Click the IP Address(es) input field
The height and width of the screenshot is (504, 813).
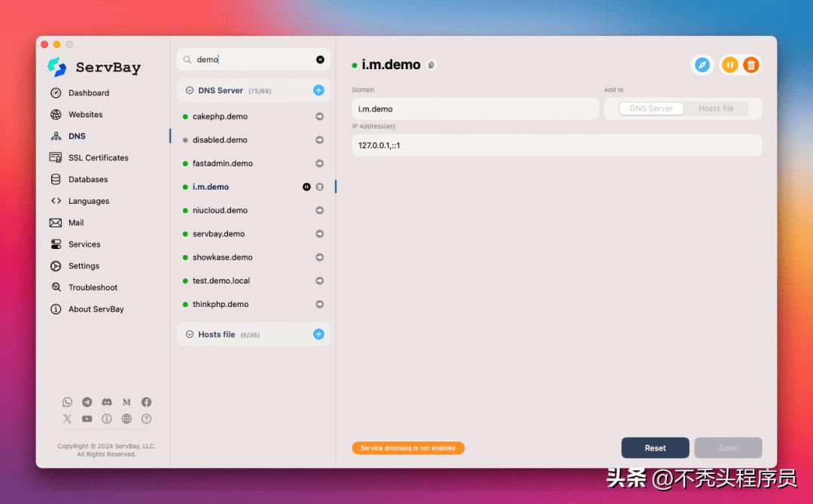(x=556, y=145)
